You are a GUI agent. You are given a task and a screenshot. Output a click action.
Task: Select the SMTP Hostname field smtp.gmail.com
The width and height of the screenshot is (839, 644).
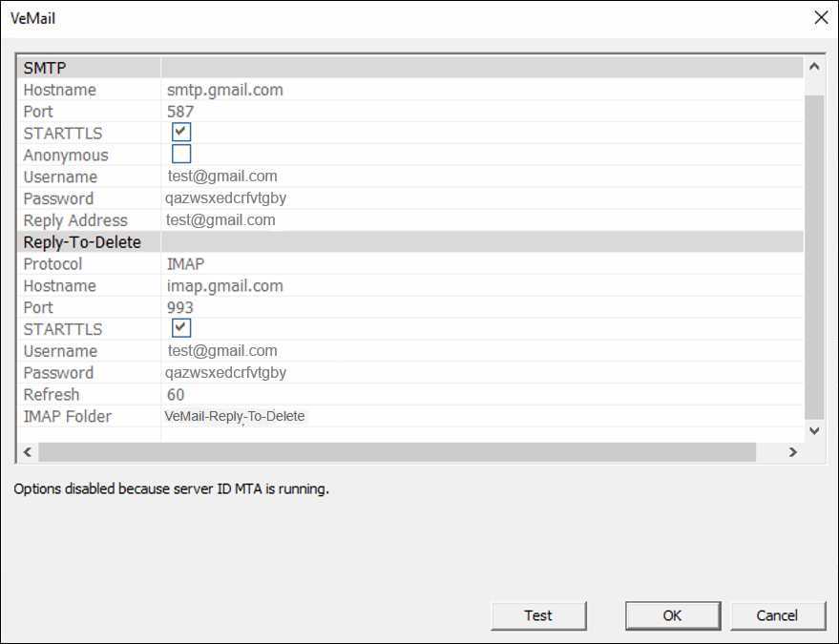225,91
